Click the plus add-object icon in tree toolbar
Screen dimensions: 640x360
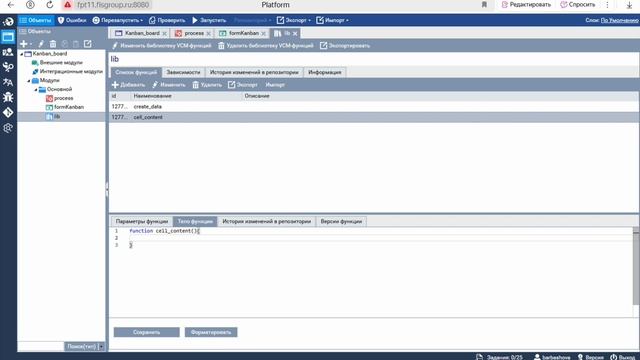click(24, 44)
